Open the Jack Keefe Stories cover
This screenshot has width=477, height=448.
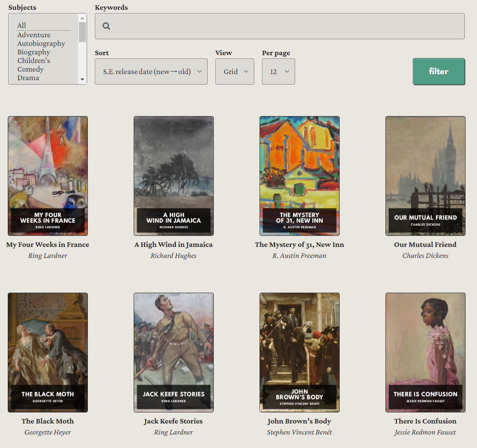173,352
